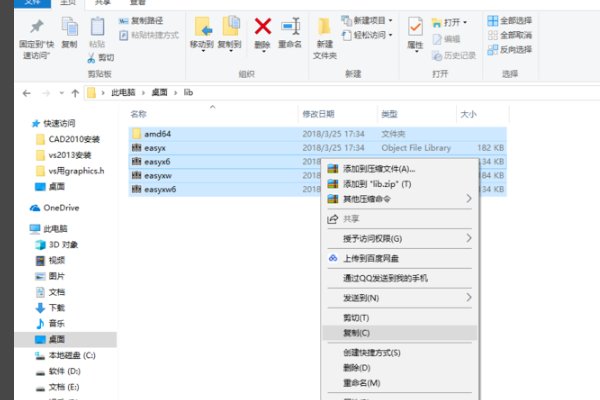The image size is (600, 400).
Task: Open the recent locations dropdown arrow
Action: tap(61, 93)
